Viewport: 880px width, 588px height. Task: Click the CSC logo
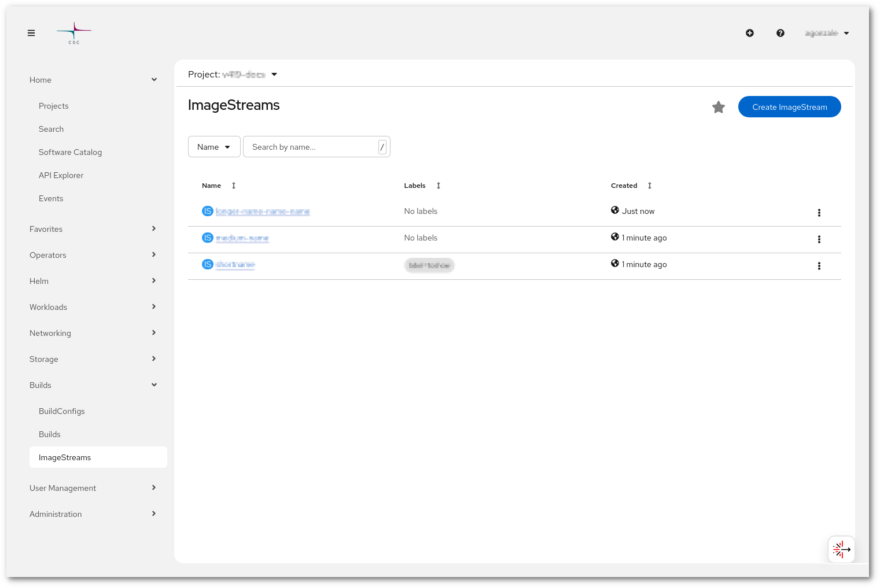[73, 33]
